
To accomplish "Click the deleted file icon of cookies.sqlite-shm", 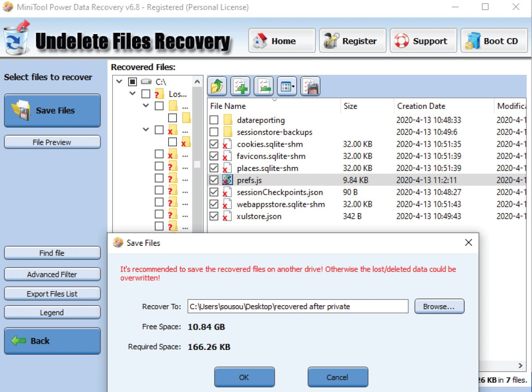I will [227, 144].
